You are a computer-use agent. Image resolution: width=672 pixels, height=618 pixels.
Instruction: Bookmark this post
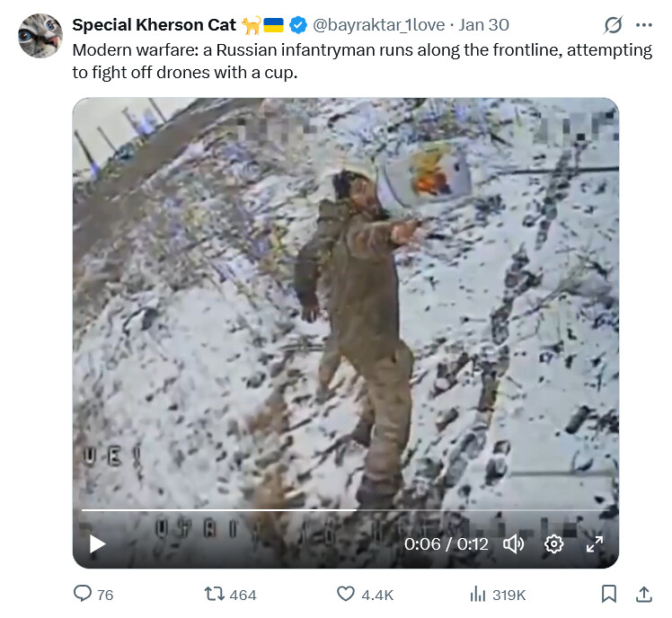(x=608, y=594)
